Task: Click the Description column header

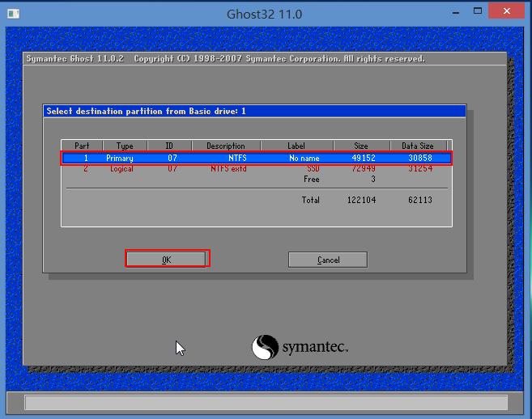Action: click(x=226, y=146)
